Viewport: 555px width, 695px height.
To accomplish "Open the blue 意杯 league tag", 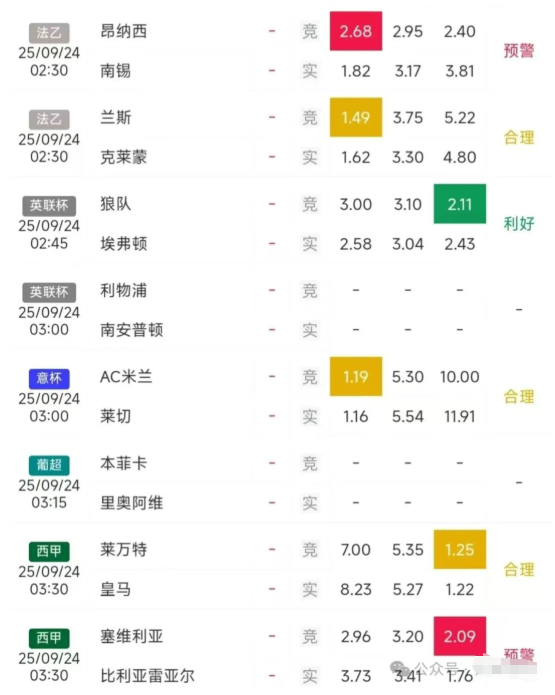I will 49,378.
